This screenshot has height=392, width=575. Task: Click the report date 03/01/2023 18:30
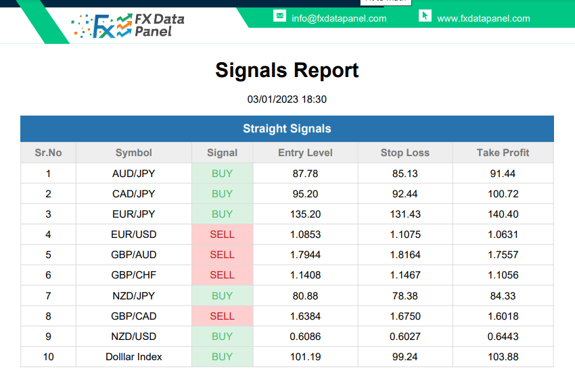pos(287,99)
